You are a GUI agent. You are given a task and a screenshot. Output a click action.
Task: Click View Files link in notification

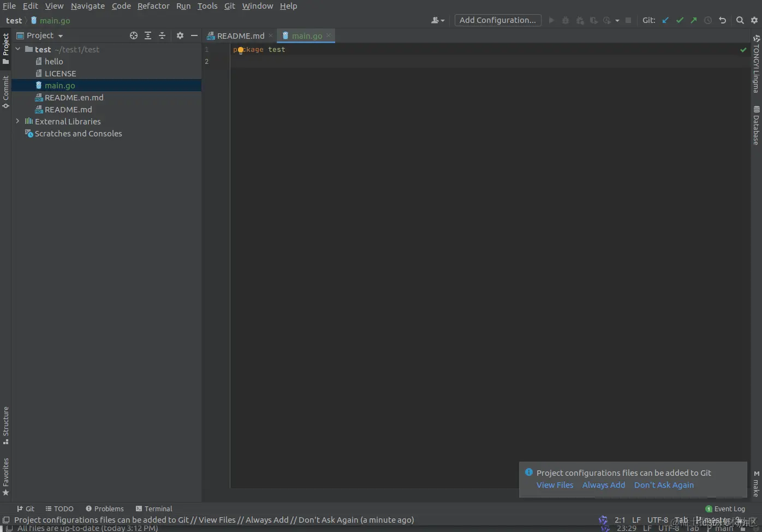tap(555, 485)
